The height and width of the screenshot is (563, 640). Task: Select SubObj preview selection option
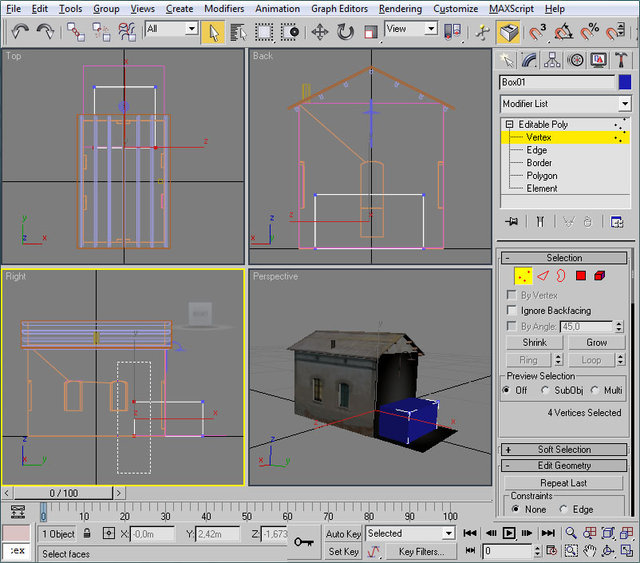pyautogui.click(x=545, y=391)
